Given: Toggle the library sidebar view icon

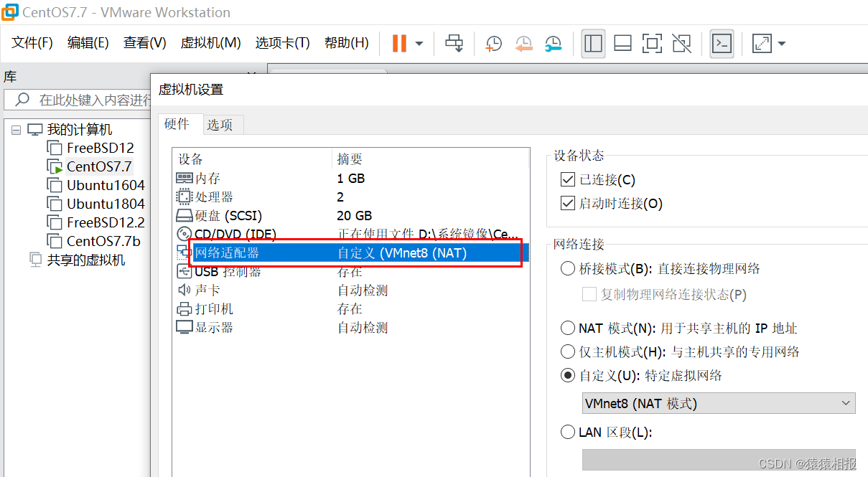Looking at the screenshot, I should point(593,43).
